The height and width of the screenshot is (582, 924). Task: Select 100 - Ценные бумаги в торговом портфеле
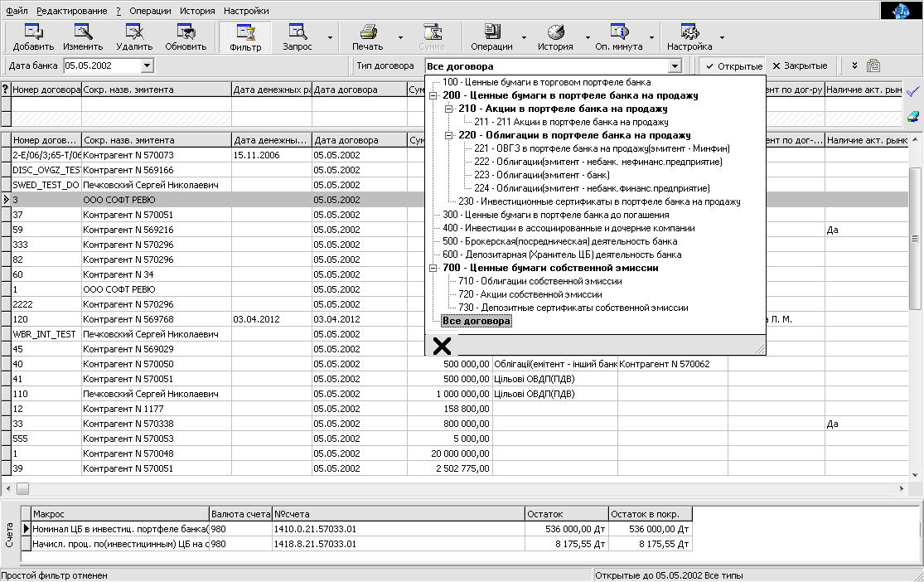coord(547,82)
